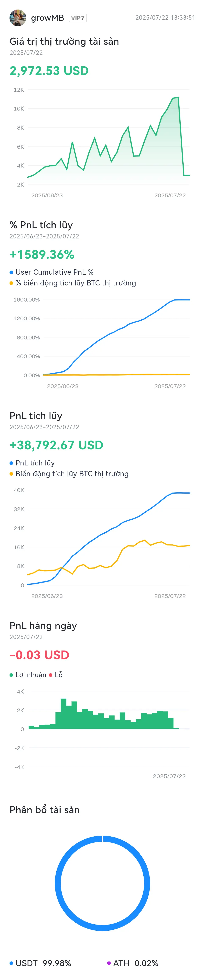Select the +38,792.67 USD PnL amount

(56, 445)
